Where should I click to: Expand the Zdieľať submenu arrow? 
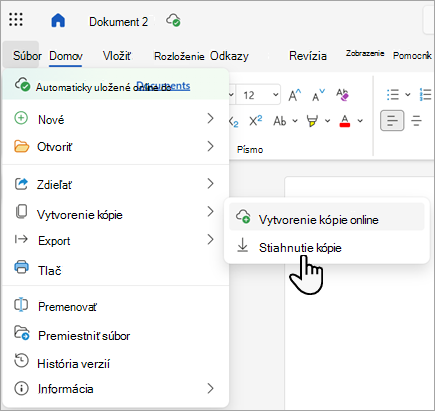210,183
